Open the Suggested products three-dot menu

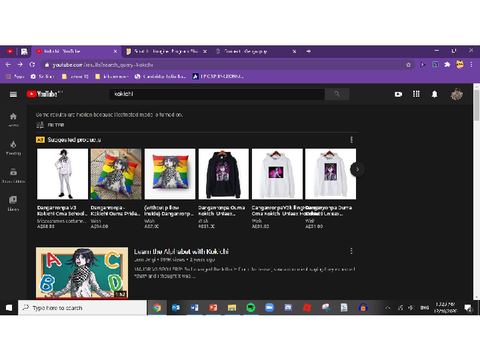(351, 140)
